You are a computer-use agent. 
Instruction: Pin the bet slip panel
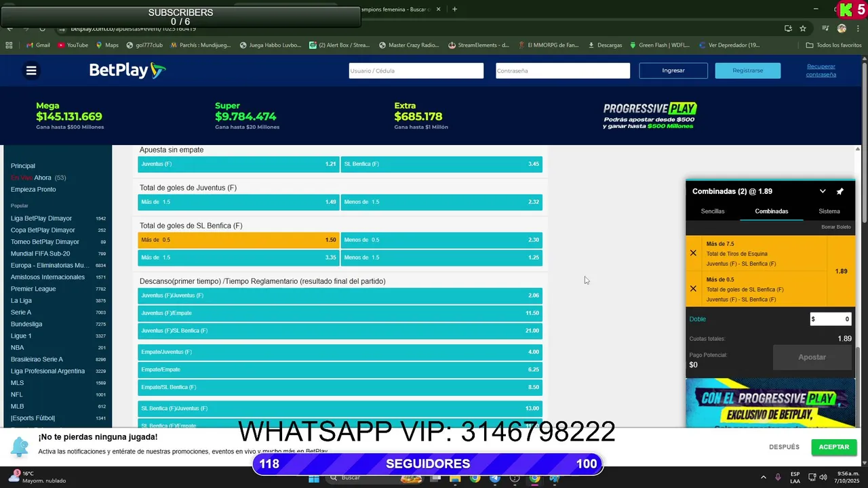[x=840, y=191]
